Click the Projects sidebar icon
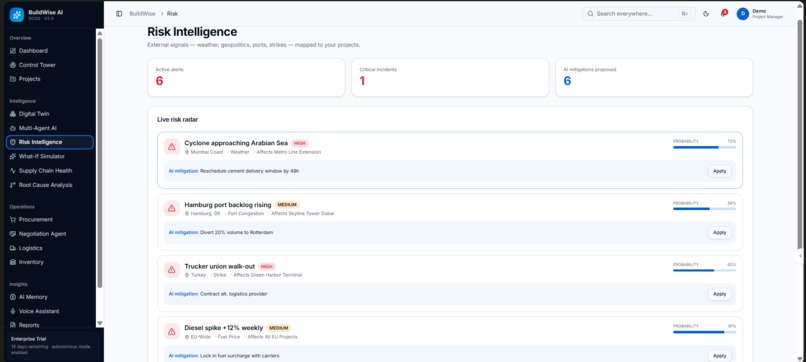The height and width of the screenshot is (362, 806). click(13, 79)
